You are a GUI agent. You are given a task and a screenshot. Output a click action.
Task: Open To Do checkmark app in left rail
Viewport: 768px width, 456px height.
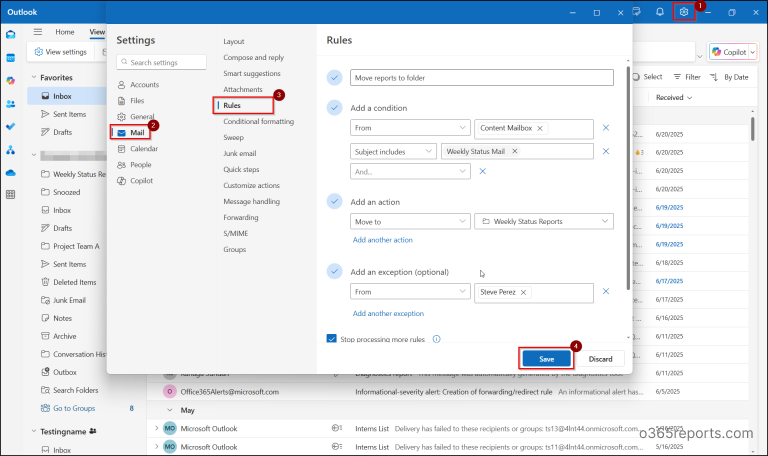coord(10,126)
